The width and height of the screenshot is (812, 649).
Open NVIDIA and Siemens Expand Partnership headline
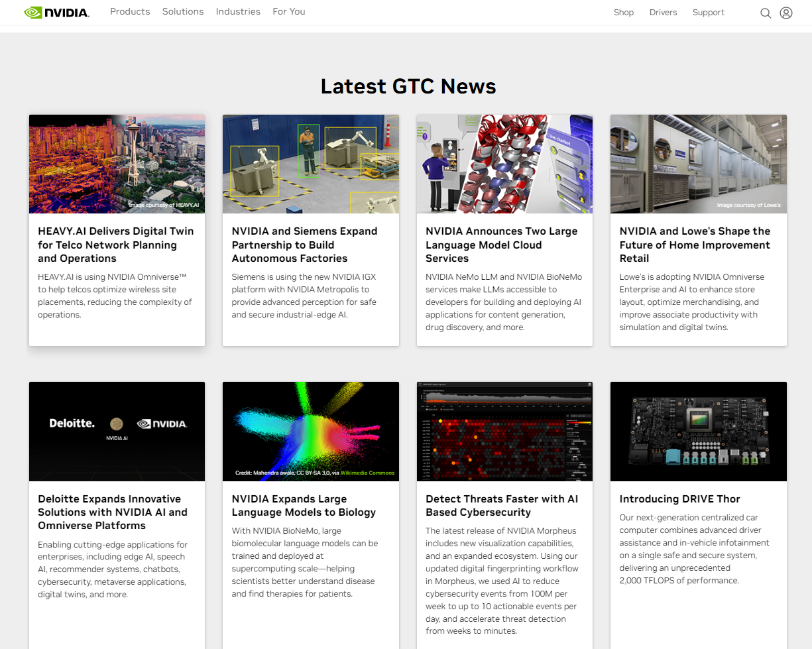(x=305, y=245)
